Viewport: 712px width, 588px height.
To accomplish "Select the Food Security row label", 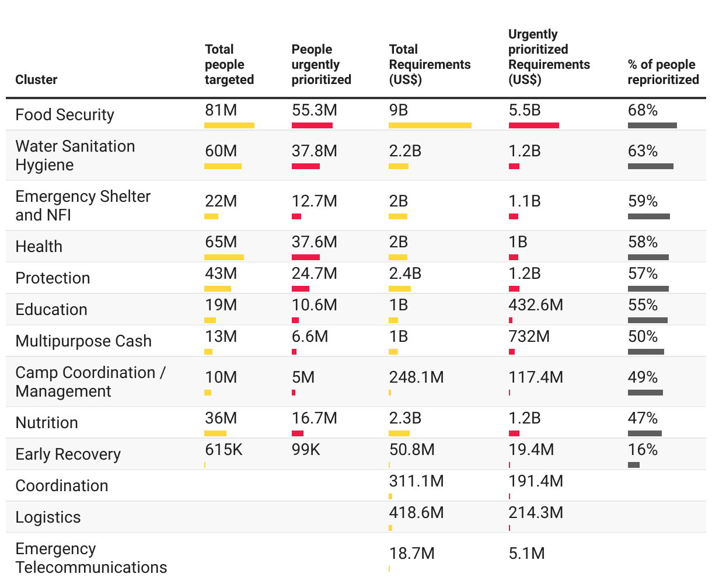I will (x=65, y=114).
